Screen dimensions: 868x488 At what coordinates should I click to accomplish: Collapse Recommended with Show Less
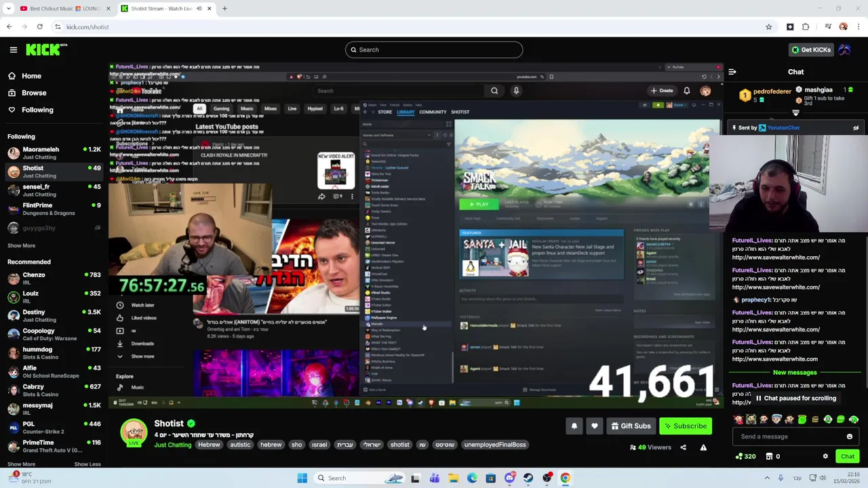[87, 464]
